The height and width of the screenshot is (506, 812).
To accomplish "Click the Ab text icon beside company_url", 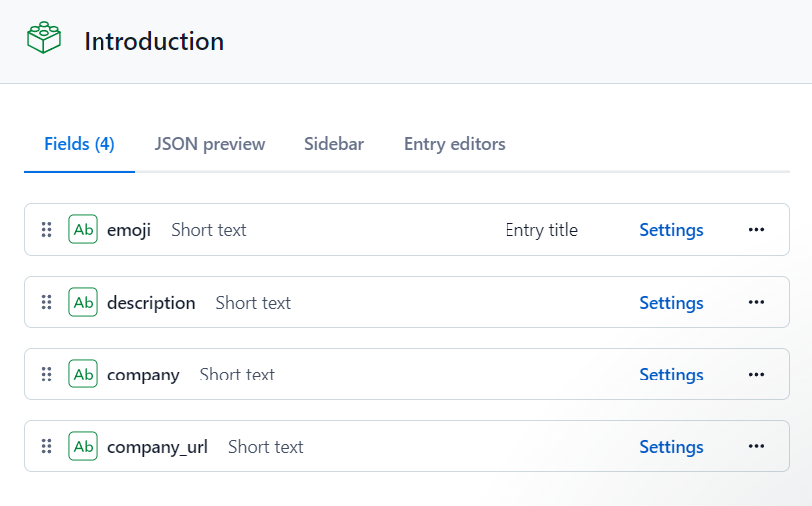I will [83, 447].
